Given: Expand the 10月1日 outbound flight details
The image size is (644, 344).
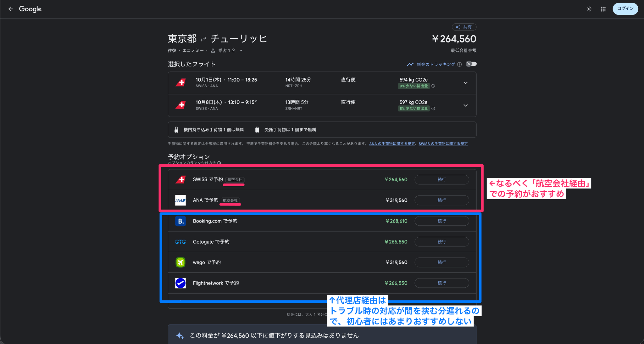Looking at the screenshot, I should 465,83.
